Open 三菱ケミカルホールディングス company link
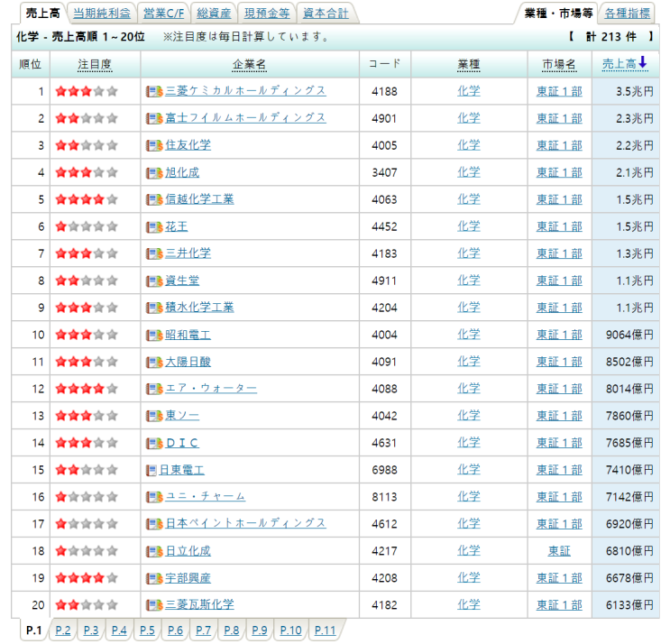 click(x=245, y=91)
